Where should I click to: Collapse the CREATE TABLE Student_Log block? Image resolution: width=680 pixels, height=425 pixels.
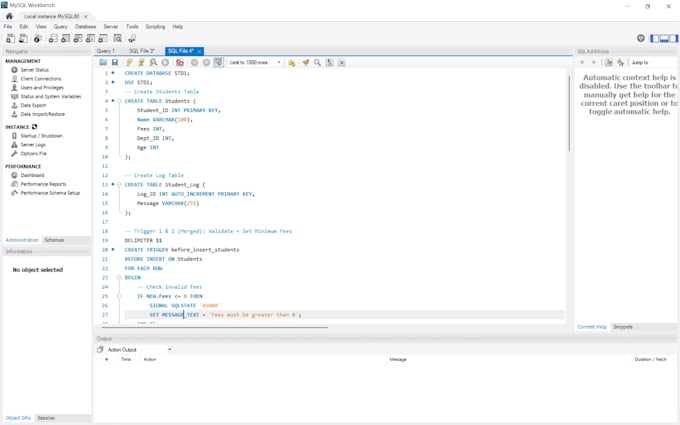[119, 185]
